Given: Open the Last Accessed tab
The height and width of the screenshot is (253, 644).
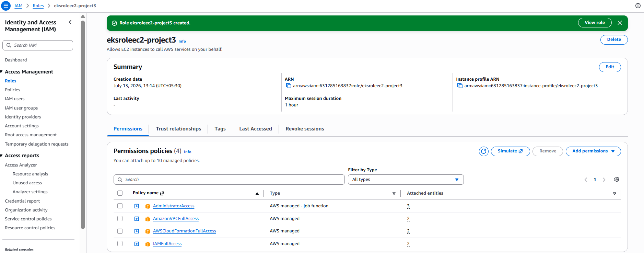Looking at the screenshot, I should coord(256,129).
